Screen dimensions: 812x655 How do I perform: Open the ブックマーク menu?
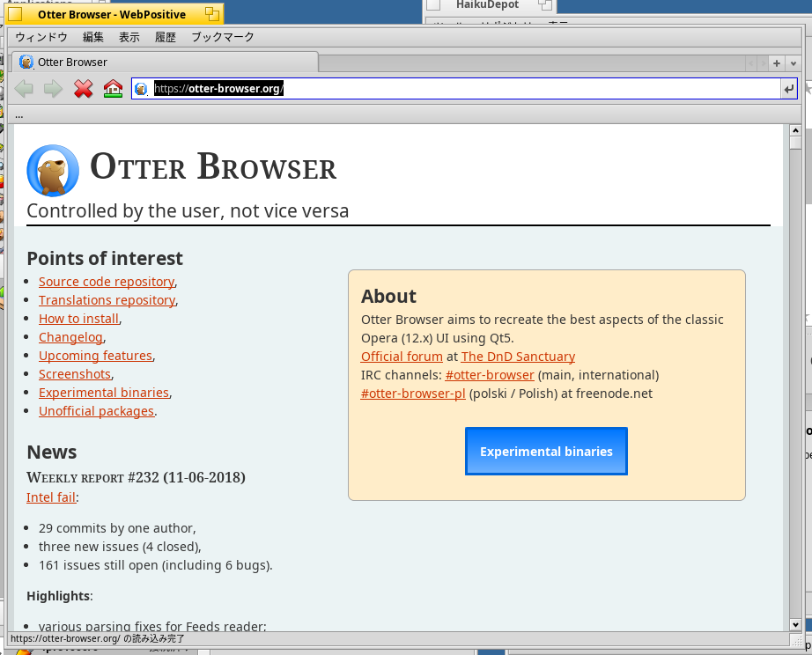(x=223, y=37)
